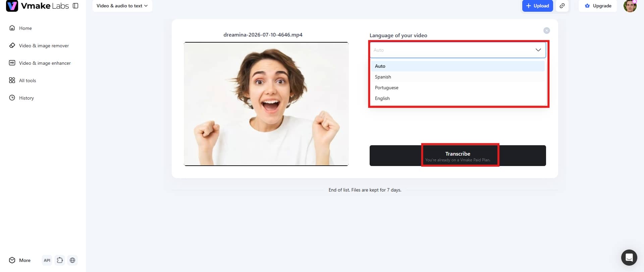
Task: Click the language dropdown chevron
Action: [x=538, y=50]
